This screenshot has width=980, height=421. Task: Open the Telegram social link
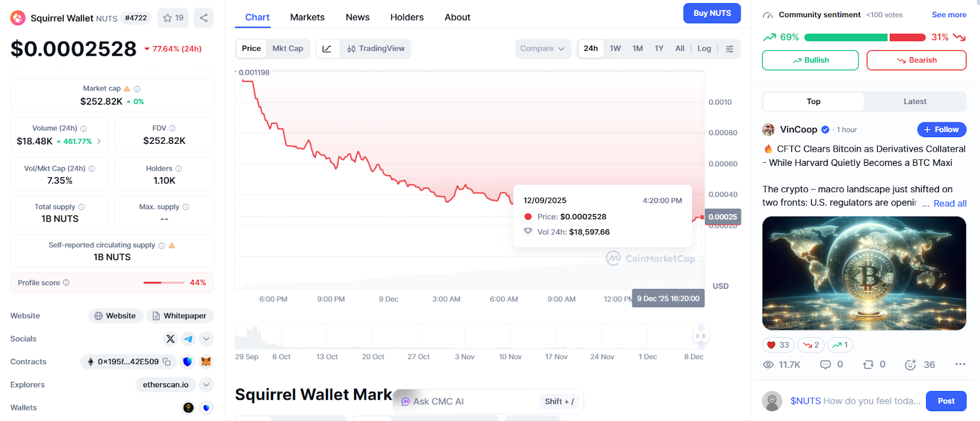pyautogui.click(x=188, y=338)
